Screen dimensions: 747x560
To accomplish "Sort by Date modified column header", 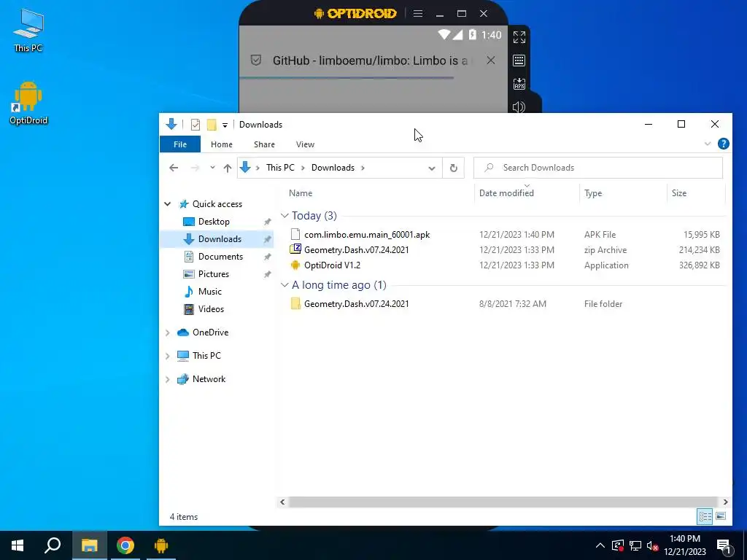I will click(506, 192).
